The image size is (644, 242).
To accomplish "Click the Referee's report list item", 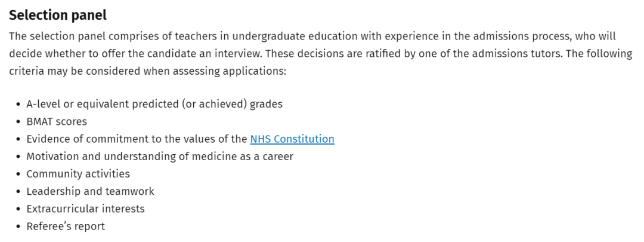I will 66,226.
